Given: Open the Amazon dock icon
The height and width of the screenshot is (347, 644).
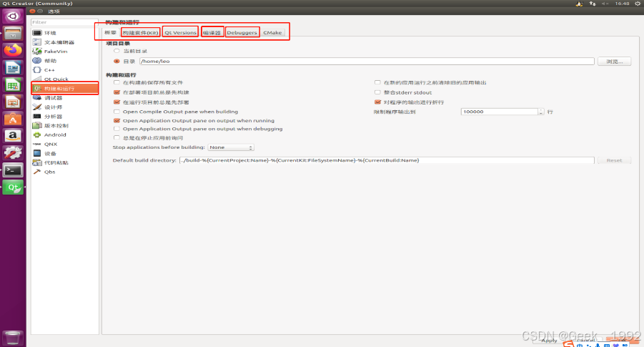Looking at the screenshot, I should pos(13,136).
